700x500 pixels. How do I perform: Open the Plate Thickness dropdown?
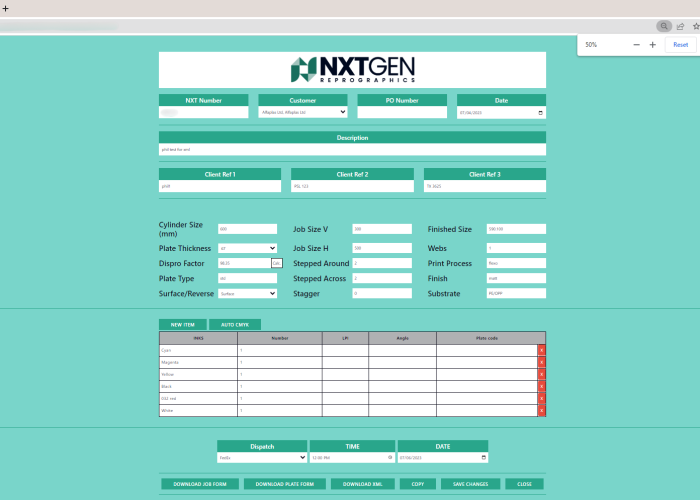pos(247,248)
